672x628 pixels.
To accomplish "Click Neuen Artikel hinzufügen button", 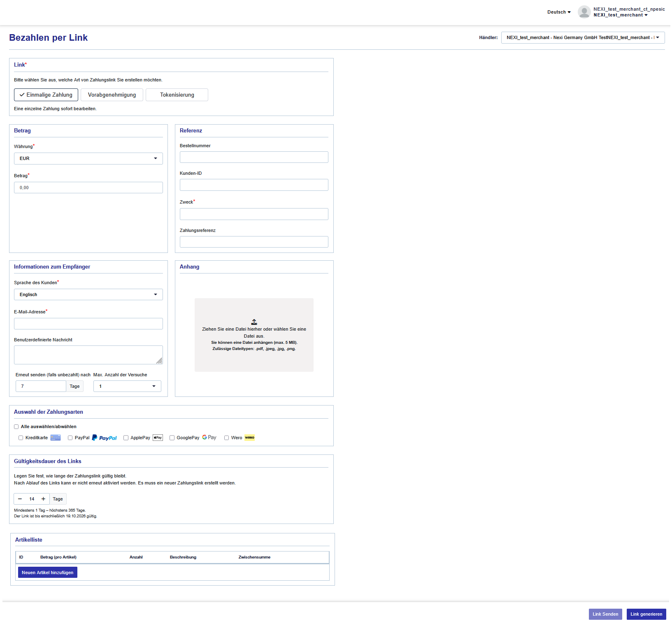I will point(48,572).
